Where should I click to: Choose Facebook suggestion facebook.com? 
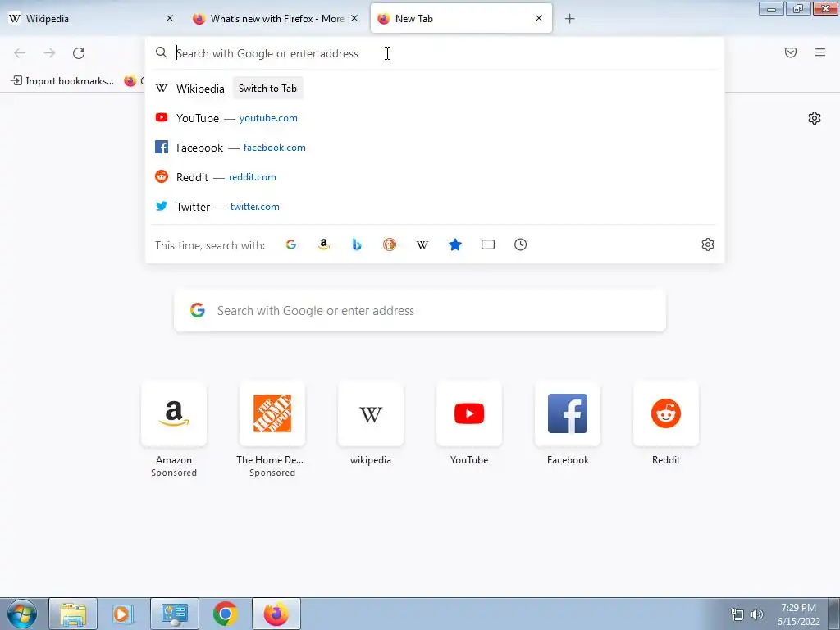[x=435, y=148]
